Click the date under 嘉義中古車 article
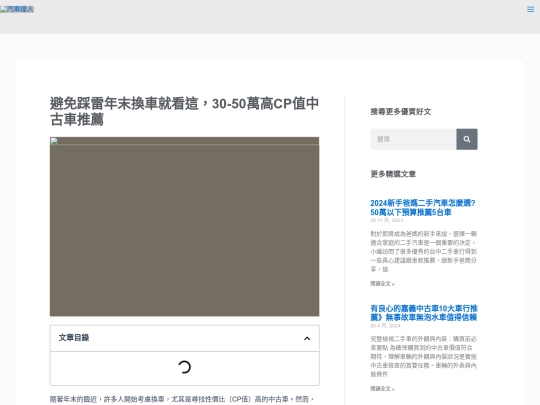The image size is (540, 405). coord(385,326)
